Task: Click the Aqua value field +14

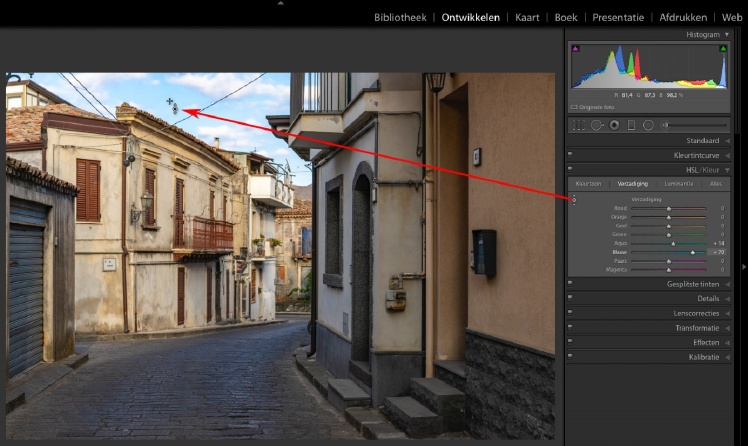Action: tap(717, 243)
